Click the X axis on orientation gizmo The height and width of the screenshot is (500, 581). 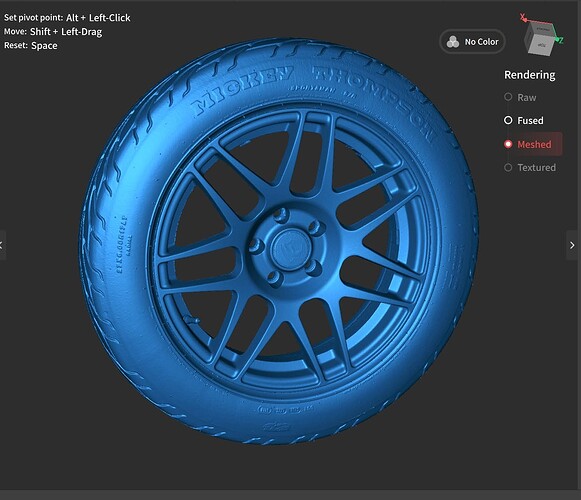click(522, 17)
